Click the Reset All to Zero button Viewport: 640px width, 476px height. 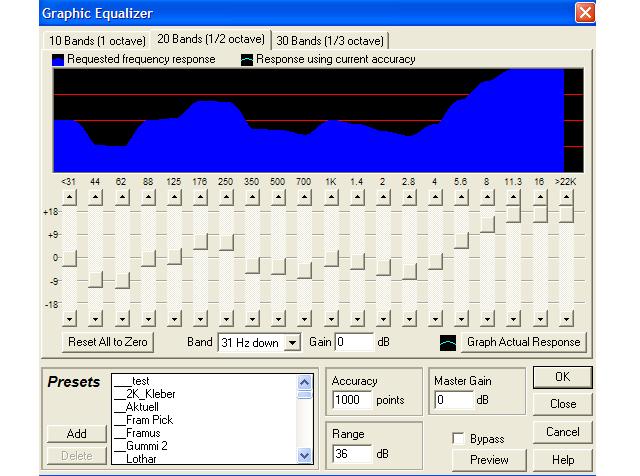click(x=108, y=342)
